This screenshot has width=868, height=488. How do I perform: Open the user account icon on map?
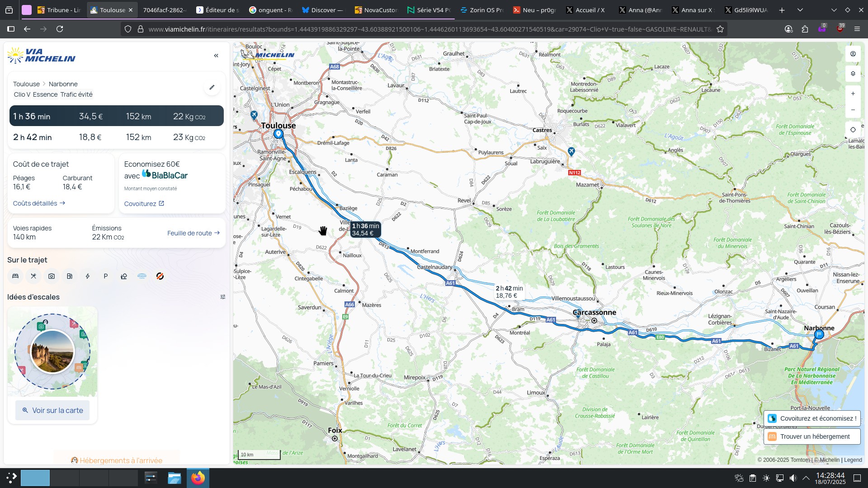(x=853, y=54)
